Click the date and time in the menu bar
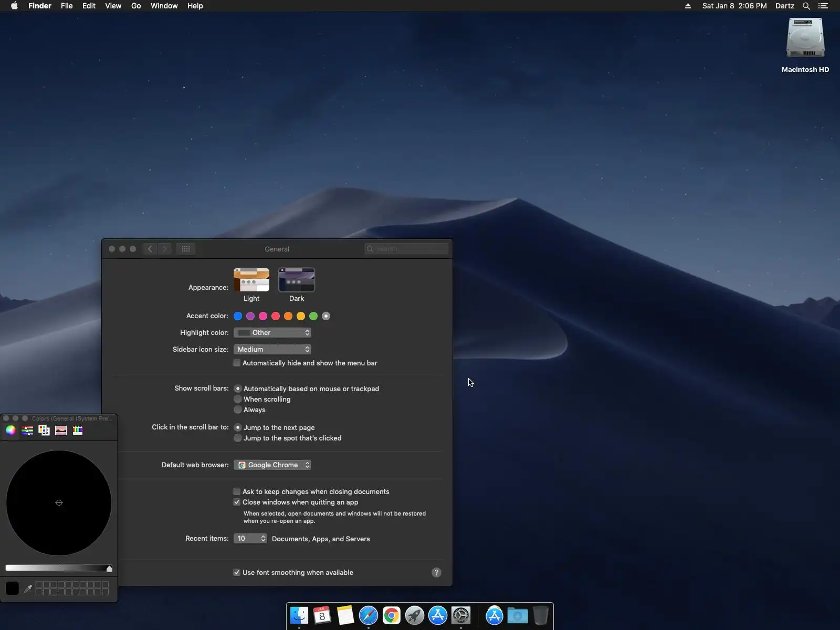 pyautogui.click(x=734, y=6)
